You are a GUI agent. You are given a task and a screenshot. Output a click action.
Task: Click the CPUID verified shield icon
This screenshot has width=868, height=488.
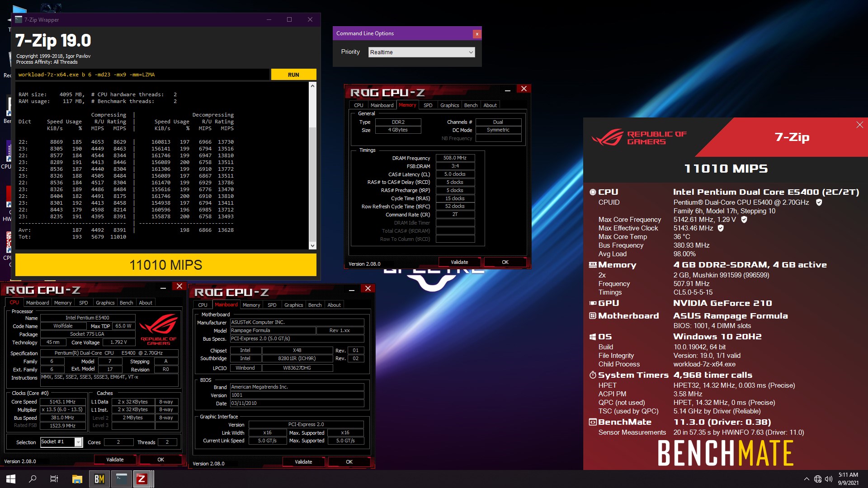819,202
